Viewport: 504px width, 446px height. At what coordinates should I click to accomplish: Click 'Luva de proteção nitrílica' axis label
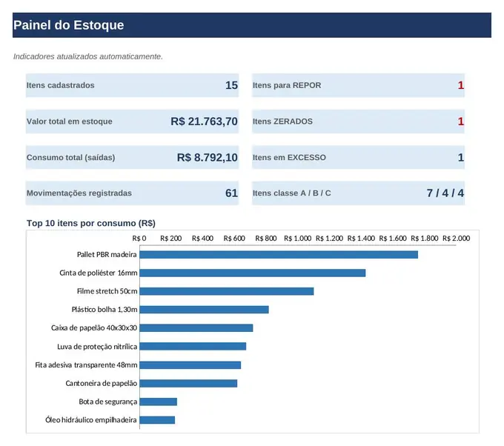pyautogui.click(x=97, y=347)
